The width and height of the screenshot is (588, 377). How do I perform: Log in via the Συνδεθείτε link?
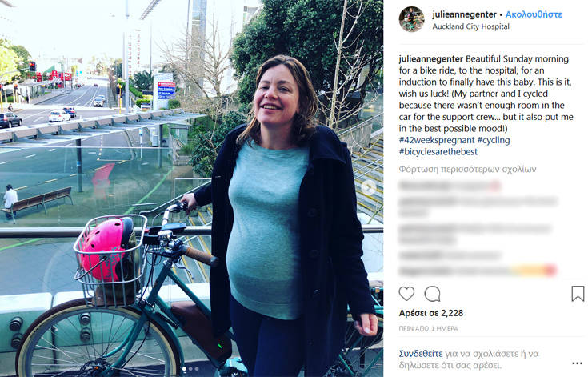click(x=421, y=354)
